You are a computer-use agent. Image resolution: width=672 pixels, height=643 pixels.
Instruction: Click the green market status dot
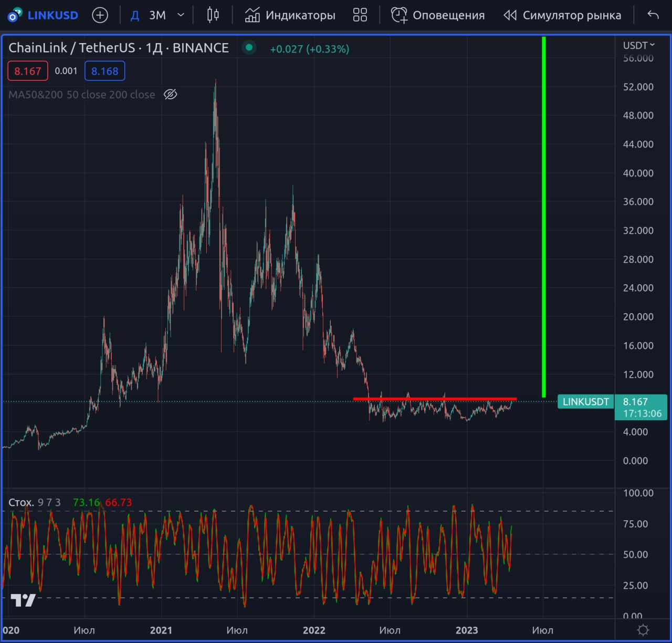click(249, 48)
